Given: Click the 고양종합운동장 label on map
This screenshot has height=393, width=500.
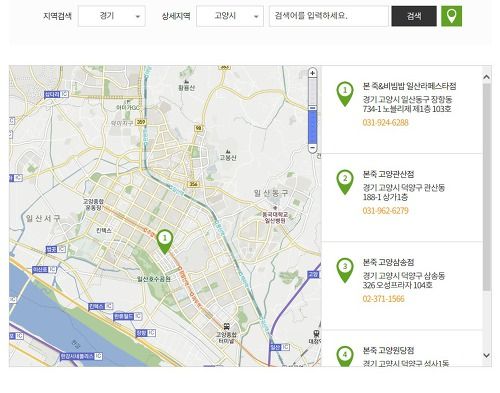Looking at the screenshot, I should tap(93, 204).
